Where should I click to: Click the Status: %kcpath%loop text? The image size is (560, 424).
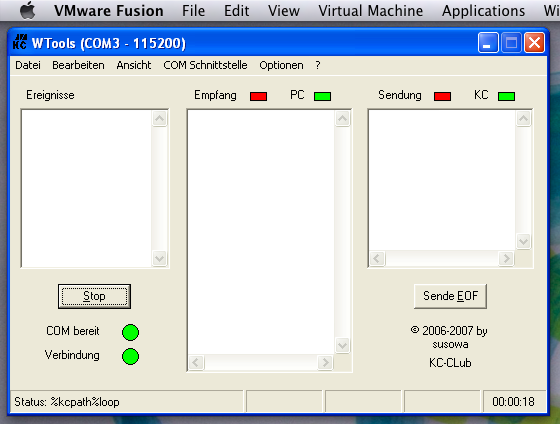pyautogui.click(x=67, y=402)
